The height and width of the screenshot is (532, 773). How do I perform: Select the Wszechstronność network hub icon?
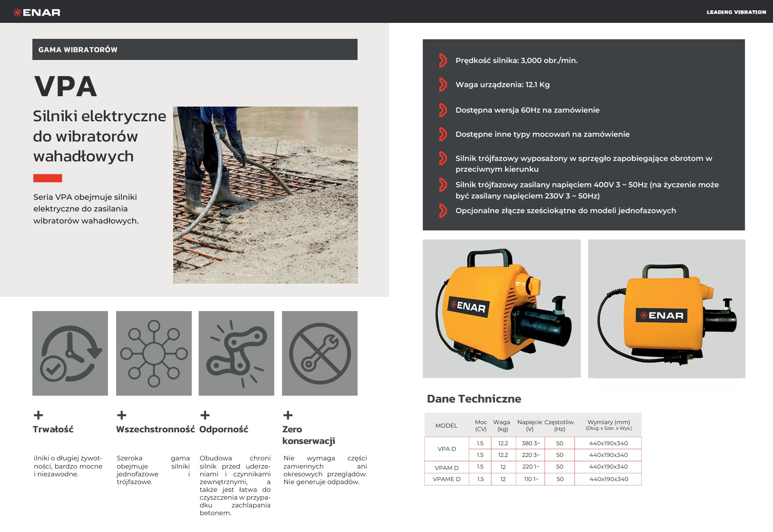point(154,353)
